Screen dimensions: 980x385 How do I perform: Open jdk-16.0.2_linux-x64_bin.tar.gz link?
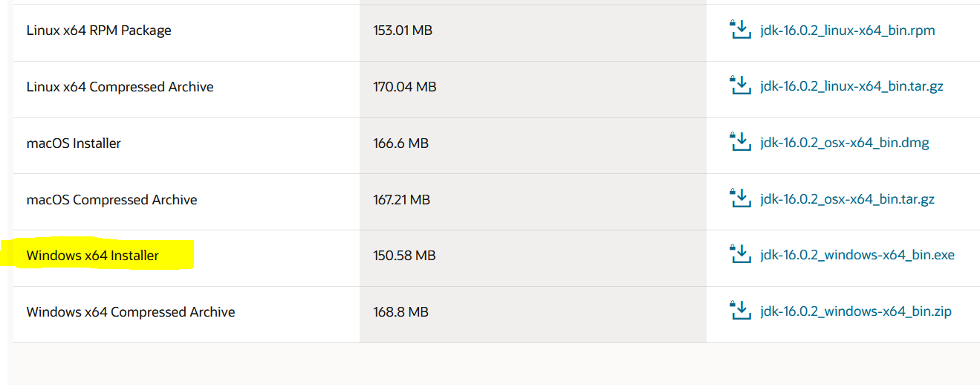851,87
